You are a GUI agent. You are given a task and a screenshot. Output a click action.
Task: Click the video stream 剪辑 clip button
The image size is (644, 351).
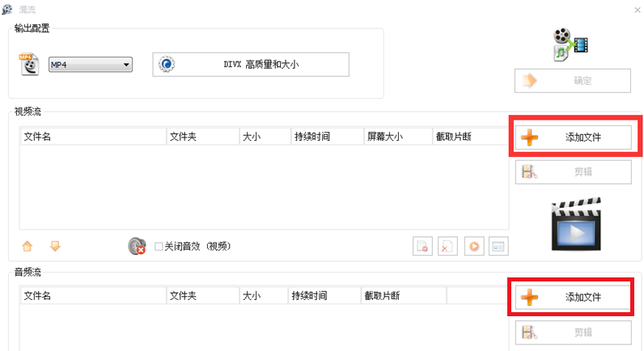pos(573,171)
